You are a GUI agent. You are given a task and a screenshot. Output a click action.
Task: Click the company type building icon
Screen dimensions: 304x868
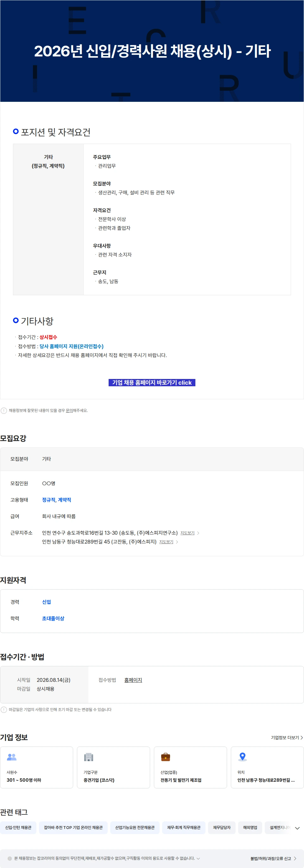tap(88, 757)
